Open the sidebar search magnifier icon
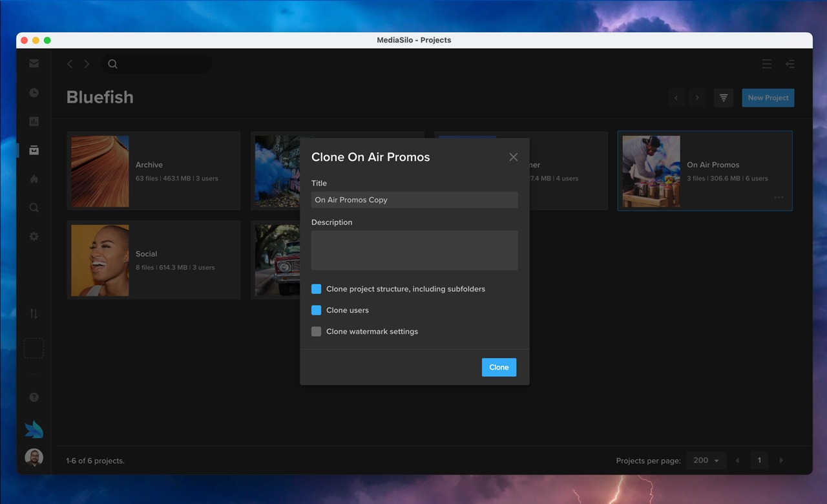Viewport: 827px width, 504px height. click(x=34, y=207)
